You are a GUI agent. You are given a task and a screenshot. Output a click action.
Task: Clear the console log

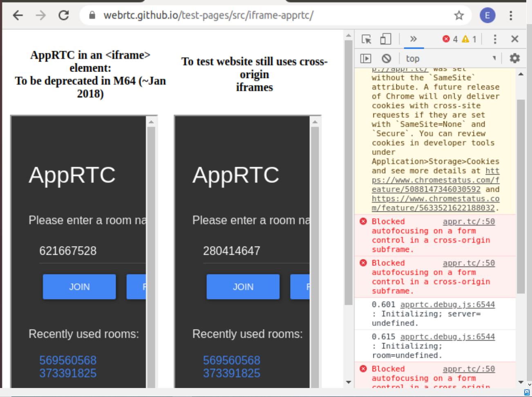[387, 58]
